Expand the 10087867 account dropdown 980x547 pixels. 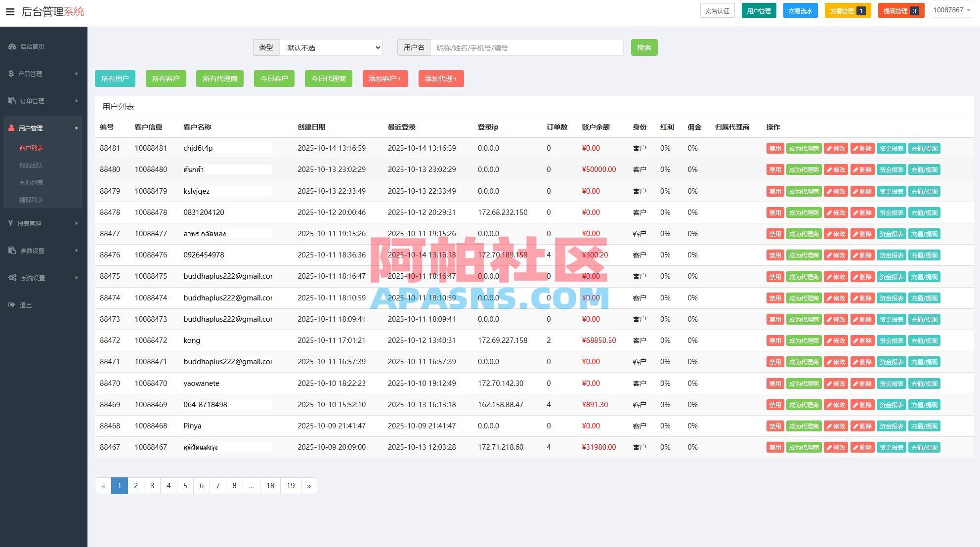tap(951, 9)
